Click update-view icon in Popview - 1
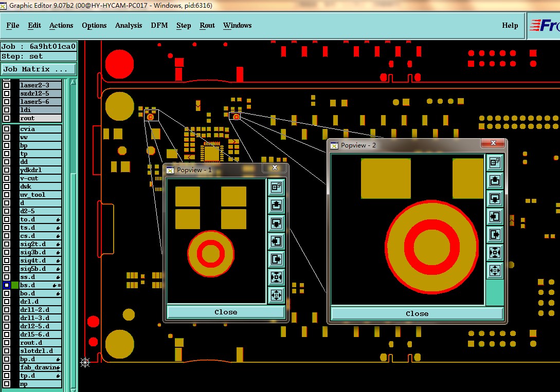560x392 pixels. (277, 187)
